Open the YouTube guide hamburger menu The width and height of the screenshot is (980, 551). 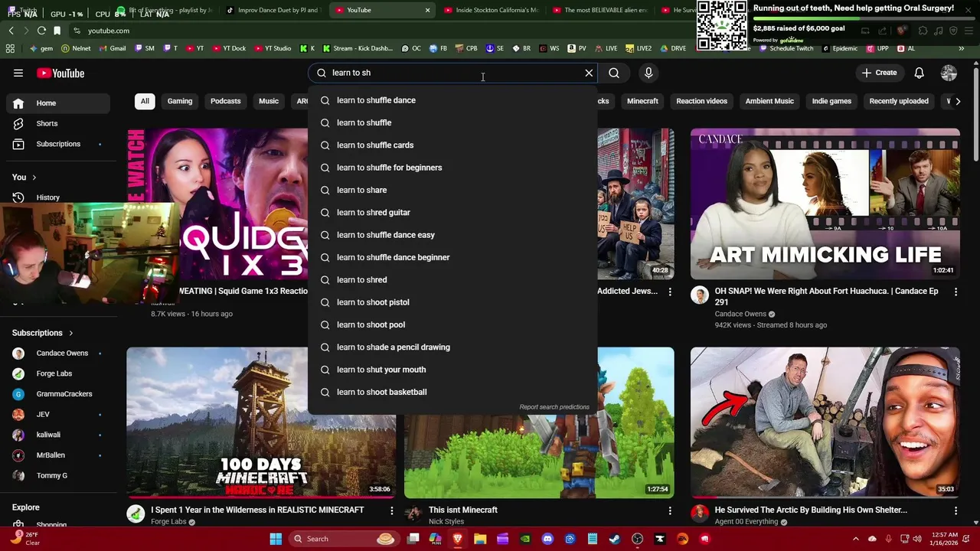point(18,73)
